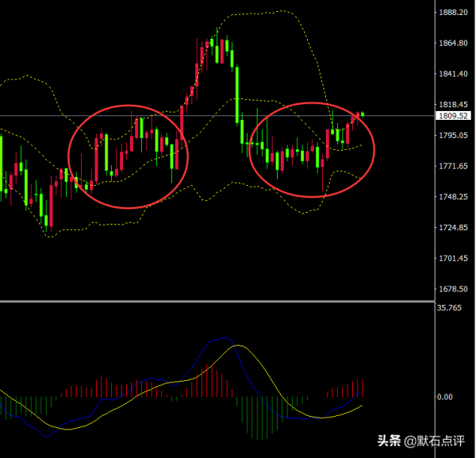Click the 1864.80 price axis label
Viewport: 476px width, 458px height.
pos(452,44)
